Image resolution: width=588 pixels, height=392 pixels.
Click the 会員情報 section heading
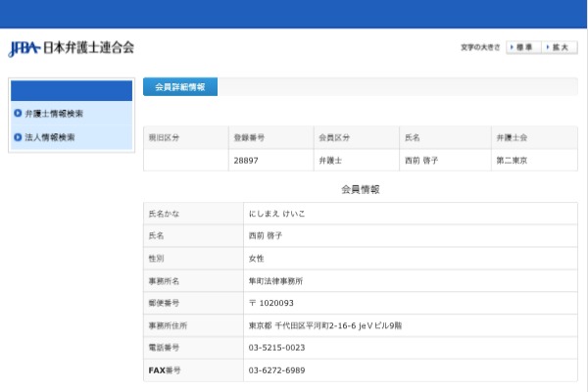coord(361,189)
